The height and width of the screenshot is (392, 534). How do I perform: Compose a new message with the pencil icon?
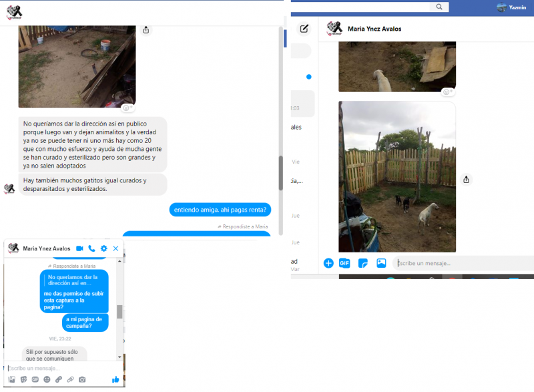point(304,29)
